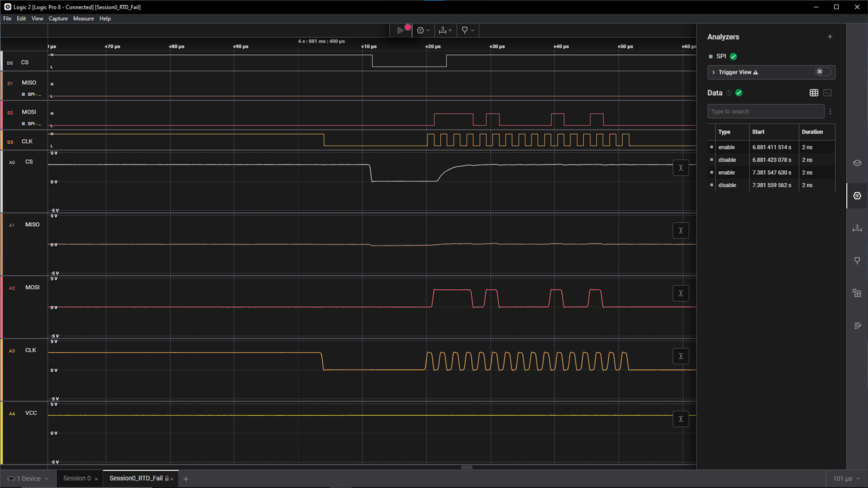Image resolution: width=868 pixels, height=488 pixels.
Task: Open the 101 µs zoom dropdown
Action: 846,478
